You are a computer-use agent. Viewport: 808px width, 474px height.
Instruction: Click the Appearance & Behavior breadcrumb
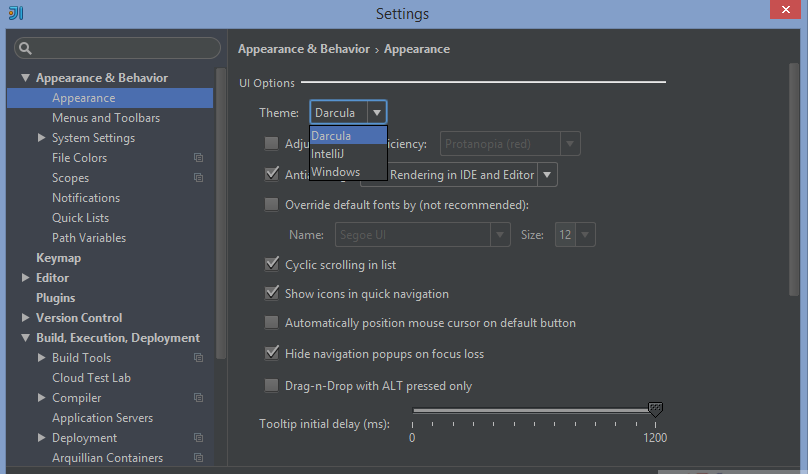pyautogui.click(x=304, y=49)
